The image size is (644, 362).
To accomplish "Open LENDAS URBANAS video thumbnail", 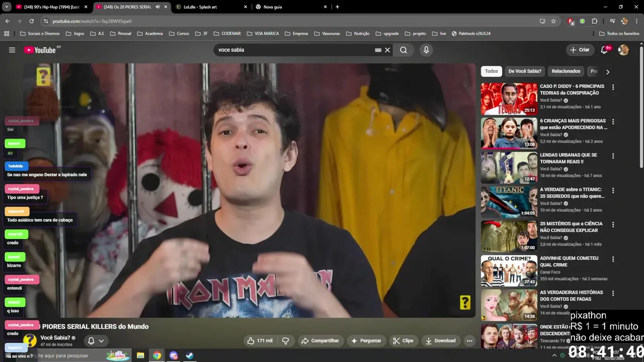I will tap(509, 167).
